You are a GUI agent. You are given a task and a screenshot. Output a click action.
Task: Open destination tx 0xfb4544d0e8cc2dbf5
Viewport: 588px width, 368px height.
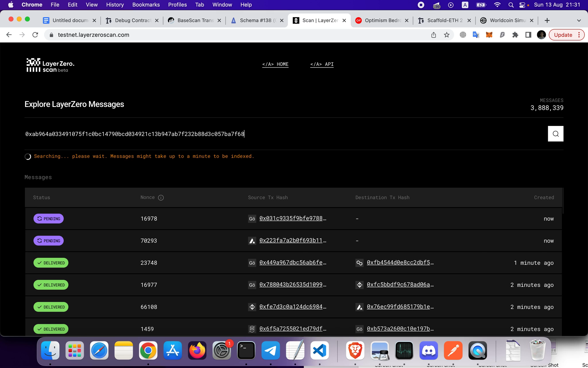pos(400,263)
